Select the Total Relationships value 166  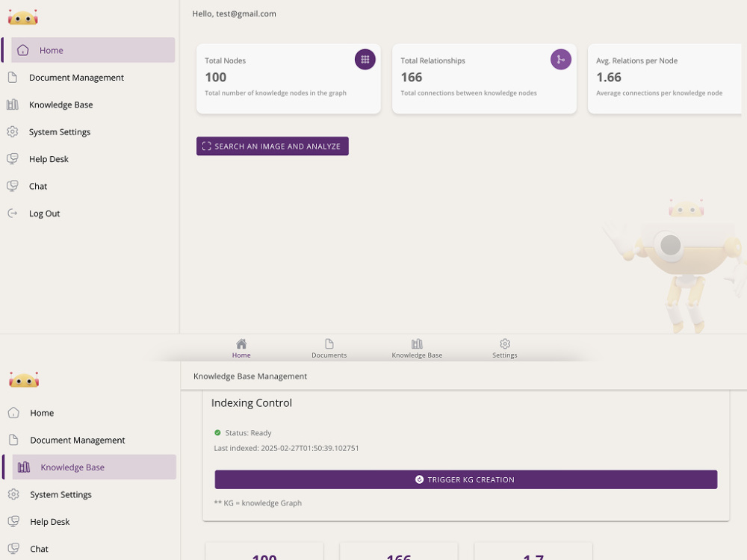click(x=411, y=77)
